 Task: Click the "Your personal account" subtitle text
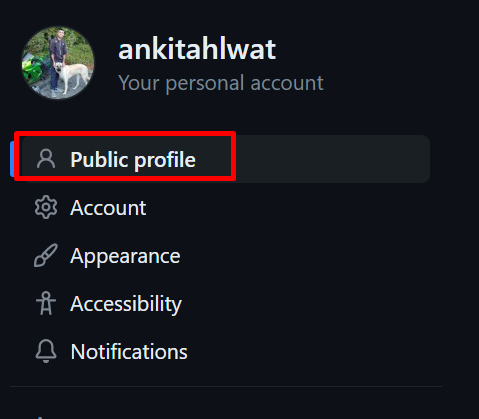tap(221, 83)
